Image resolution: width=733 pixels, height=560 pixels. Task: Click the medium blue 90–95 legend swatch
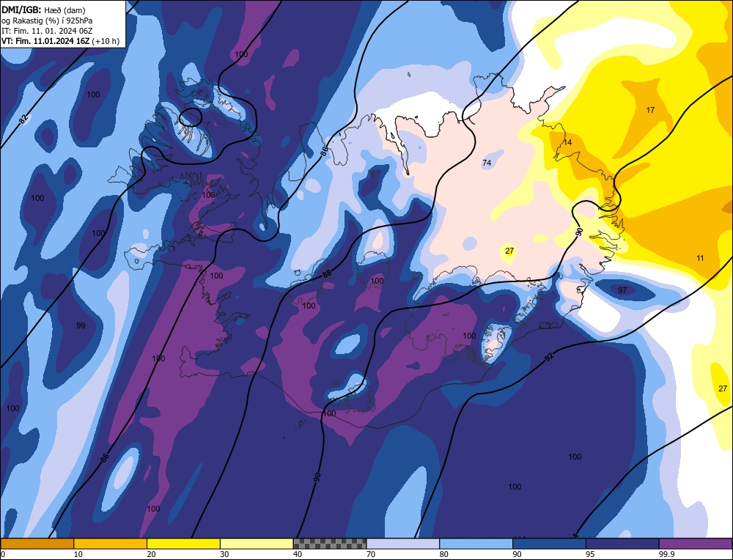pos(549,544)
